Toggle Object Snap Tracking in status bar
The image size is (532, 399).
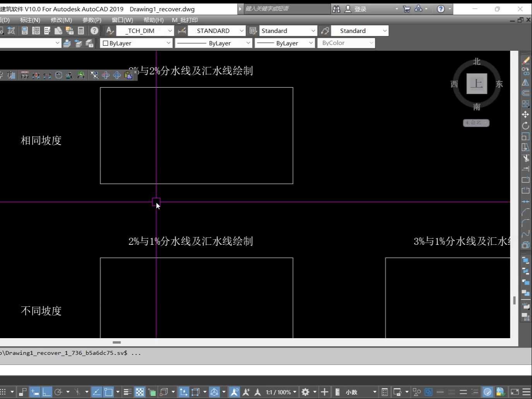tap(96, 392)
